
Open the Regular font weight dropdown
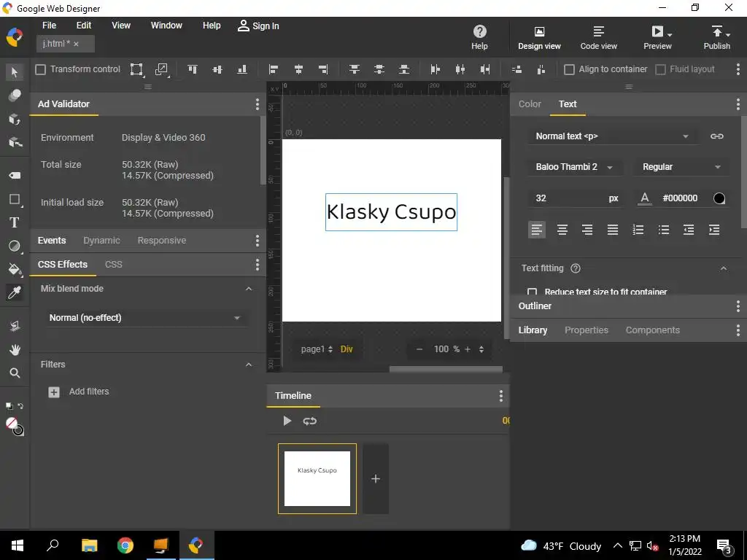click(x=681, y=167)
